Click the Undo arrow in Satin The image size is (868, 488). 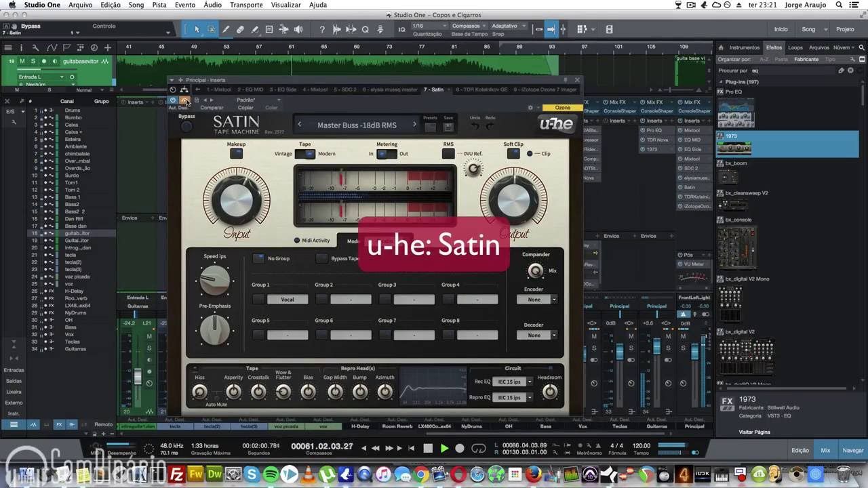click(x=475, y=126)
